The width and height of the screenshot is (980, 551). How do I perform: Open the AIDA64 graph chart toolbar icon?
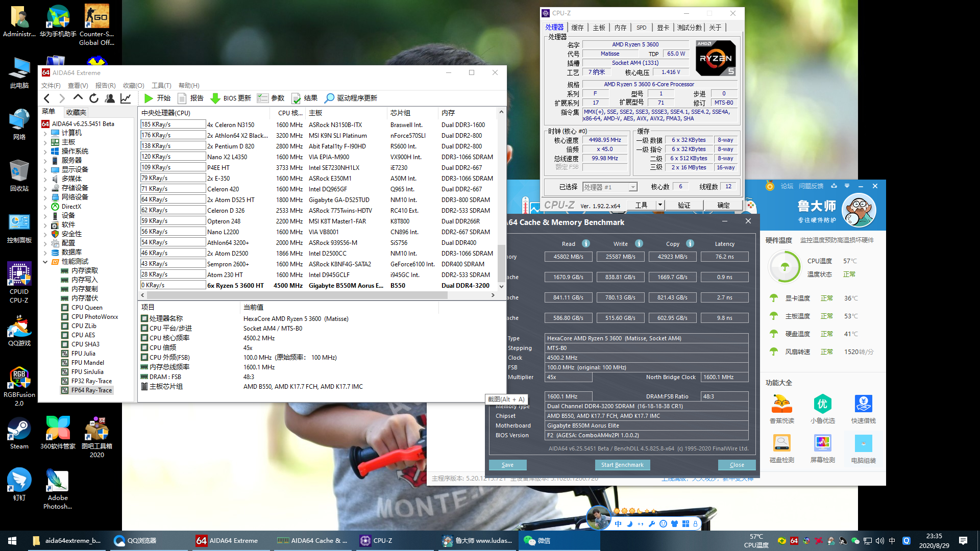[126, 98]
